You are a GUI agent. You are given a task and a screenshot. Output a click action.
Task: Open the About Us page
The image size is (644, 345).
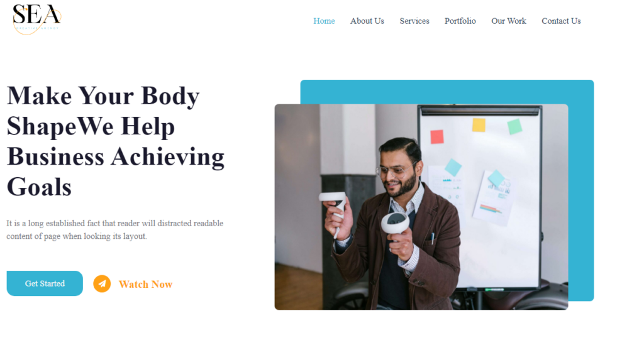[x=367, y=21]
